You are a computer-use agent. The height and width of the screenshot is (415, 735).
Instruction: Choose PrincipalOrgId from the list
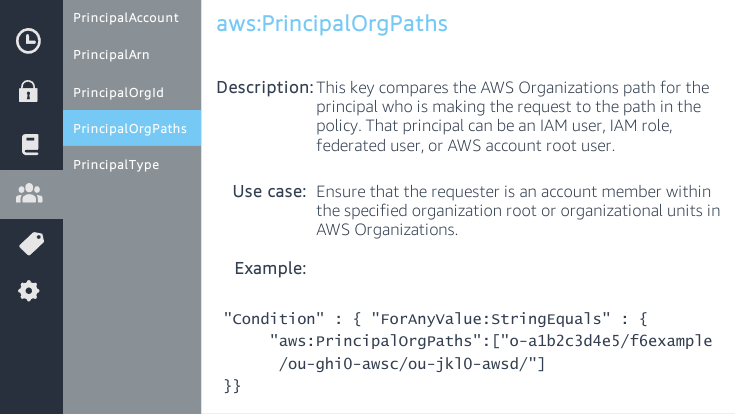point(118,92)
